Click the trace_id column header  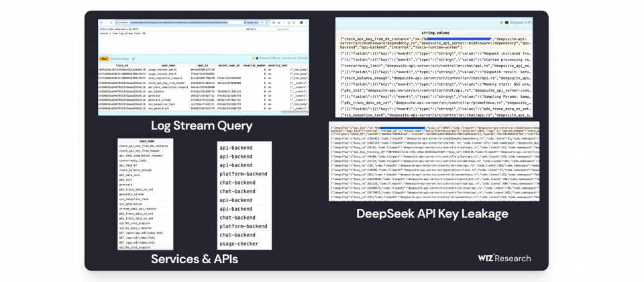pyautogui.click(x=122, y=65)
